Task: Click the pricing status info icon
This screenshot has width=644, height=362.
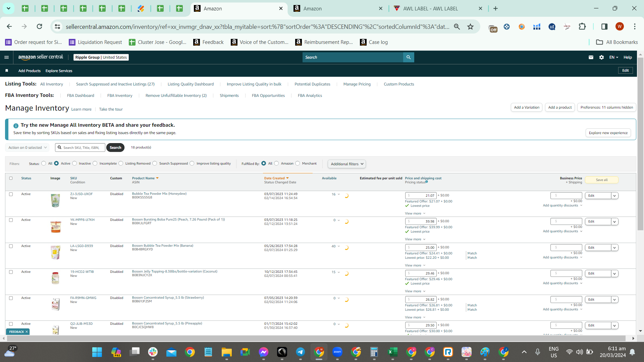Action: (427, 182)
